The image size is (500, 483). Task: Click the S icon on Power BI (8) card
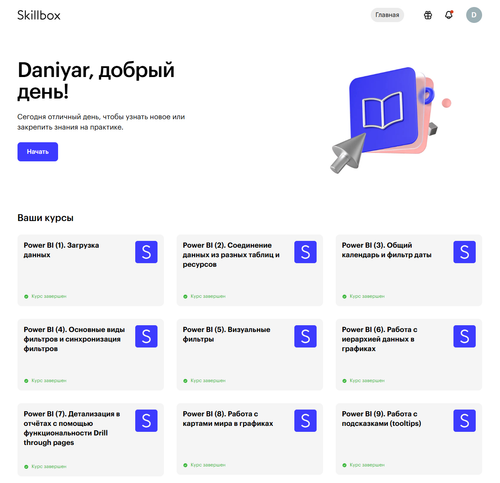tap(305, 421)
